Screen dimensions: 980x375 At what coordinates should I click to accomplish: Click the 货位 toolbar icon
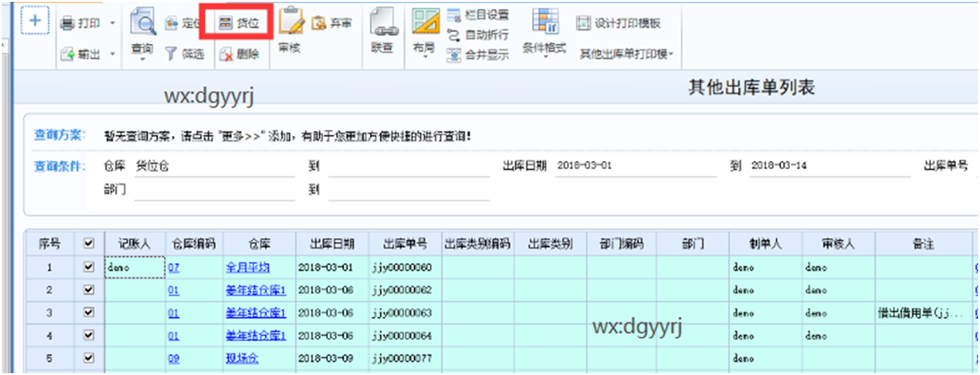click(225, 23)
